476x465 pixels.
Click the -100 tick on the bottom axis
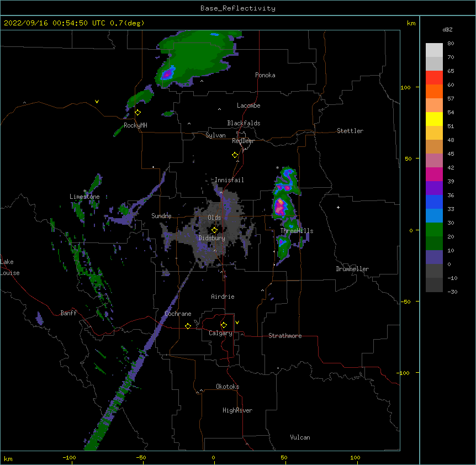pos(69,457)
